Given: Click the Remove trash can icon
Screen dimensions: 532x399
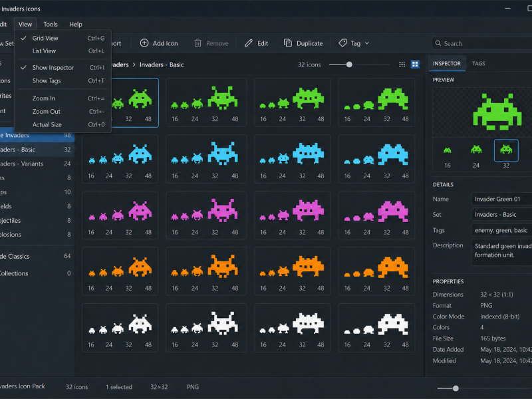Looking at the screenshot, I should click(x=198, y=43).
